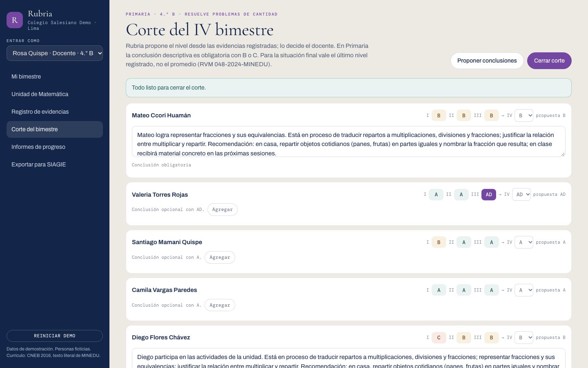The image size is (588, 368).
Task: Open Exportar para SIAGIE
Action: click(55, 164)
